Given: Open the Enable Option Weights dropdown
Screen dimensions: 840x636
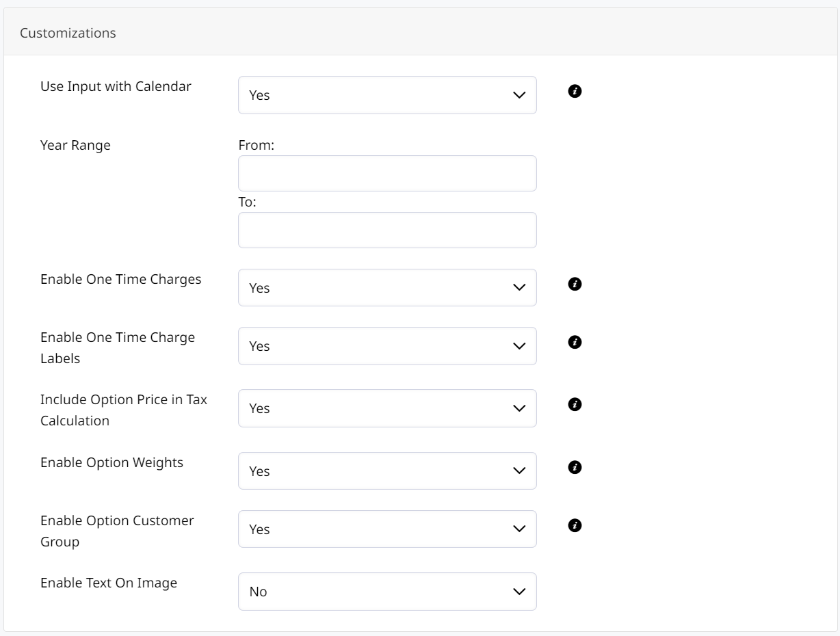Looking at the screenshot, I should pyautogui.click(x=387, y=471).
